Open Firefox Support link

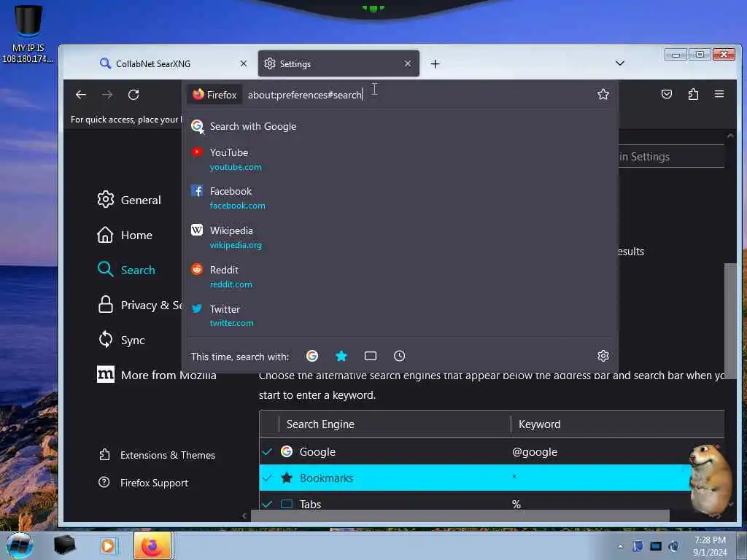click(x=143, y=483)
